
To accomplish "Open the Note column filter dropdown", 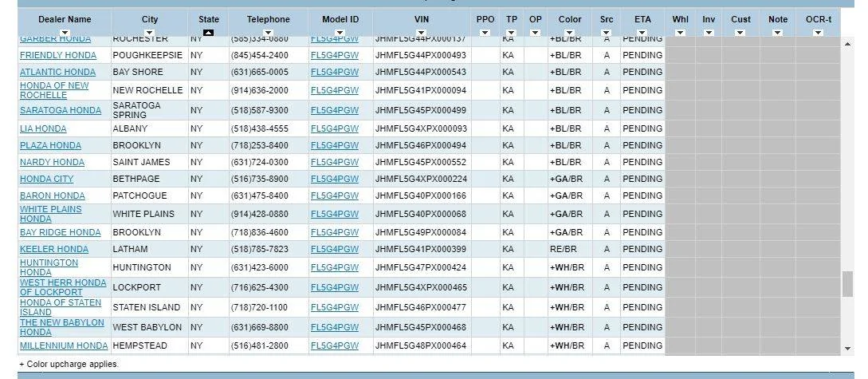I will pyautogui.click(x=778, y=33).
